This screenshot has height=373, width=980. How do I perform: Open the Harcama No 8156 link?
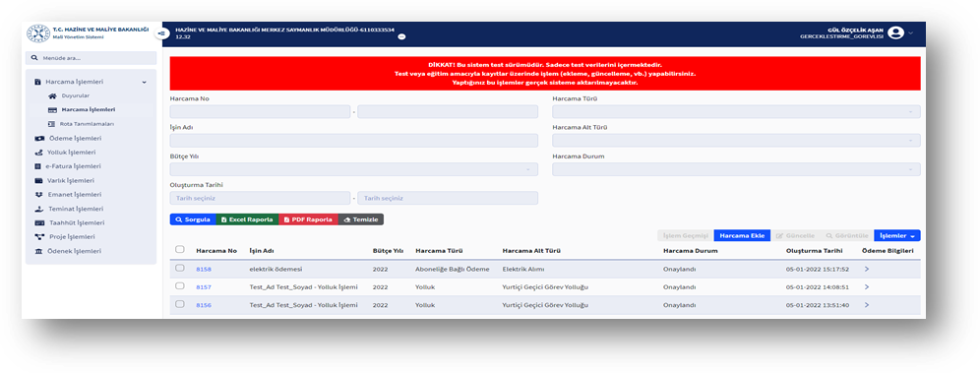click(x=204, y=305)
